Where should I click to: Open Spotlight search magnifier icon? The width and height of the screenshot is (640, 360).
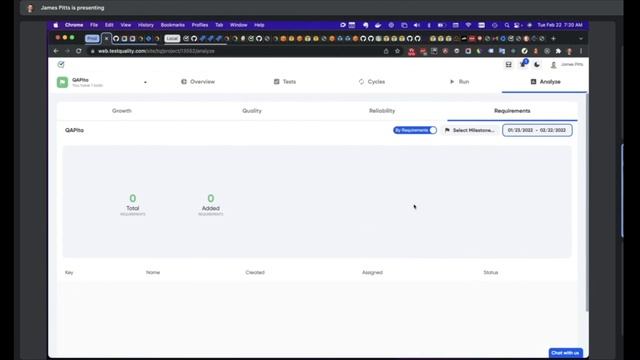click(x=507, y=25)
